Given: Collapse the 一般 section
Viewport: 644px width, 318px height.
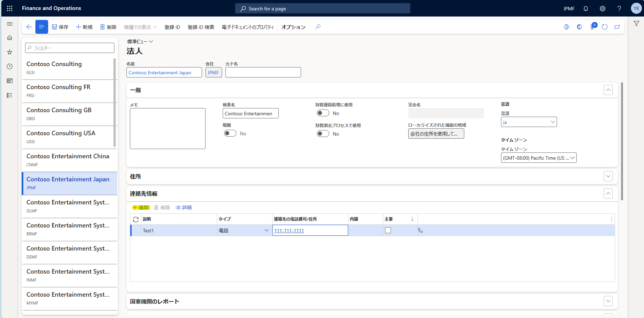Looking at the screenshot, I should click(608, 90).
